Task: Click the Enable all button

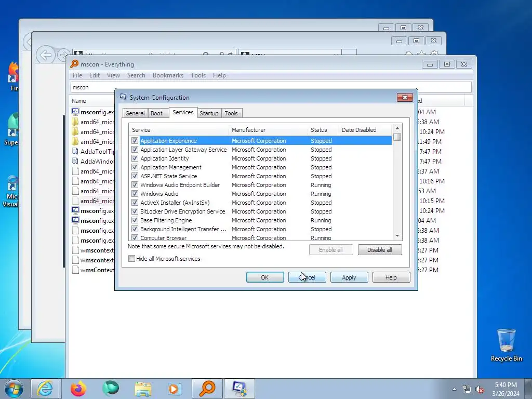Action: 331,250
